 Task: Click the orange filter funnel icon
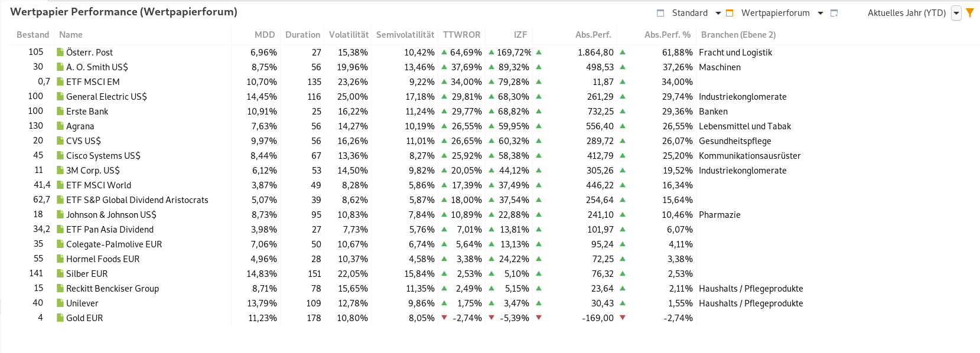click(x=970, y=12)
